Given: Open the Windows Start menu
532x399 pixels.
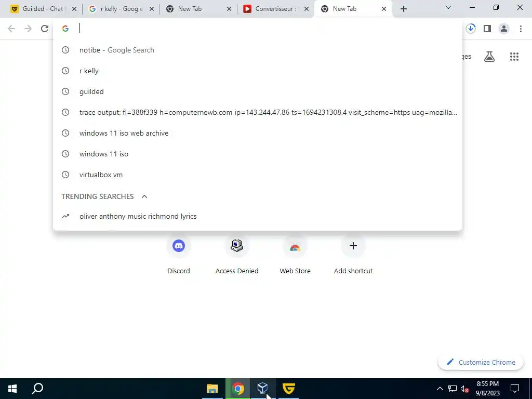Looking at the screenshot, I should (12, 389).
